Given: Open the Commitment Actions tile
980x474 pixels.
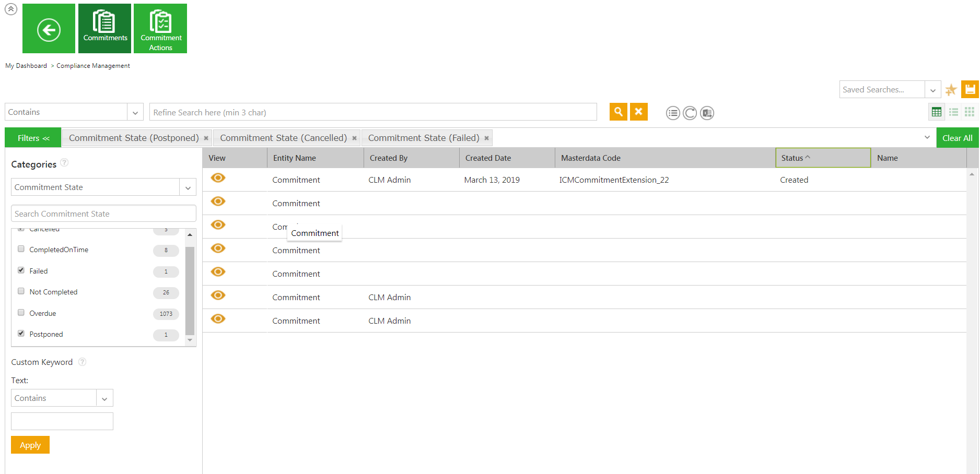Looking at the screenshot, I should 160,29.
